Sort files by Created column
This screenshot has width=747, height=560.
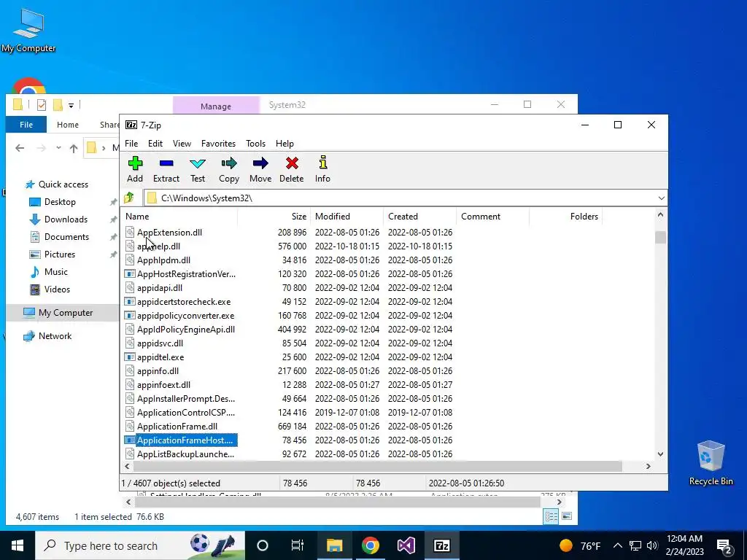click(x=419, y=216)
